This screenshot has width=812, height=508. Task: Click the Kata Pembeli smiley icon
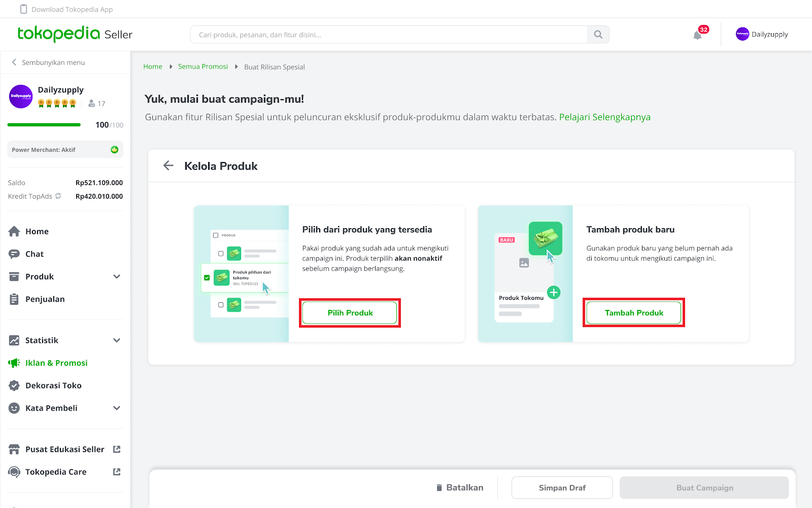pos(14,408)
